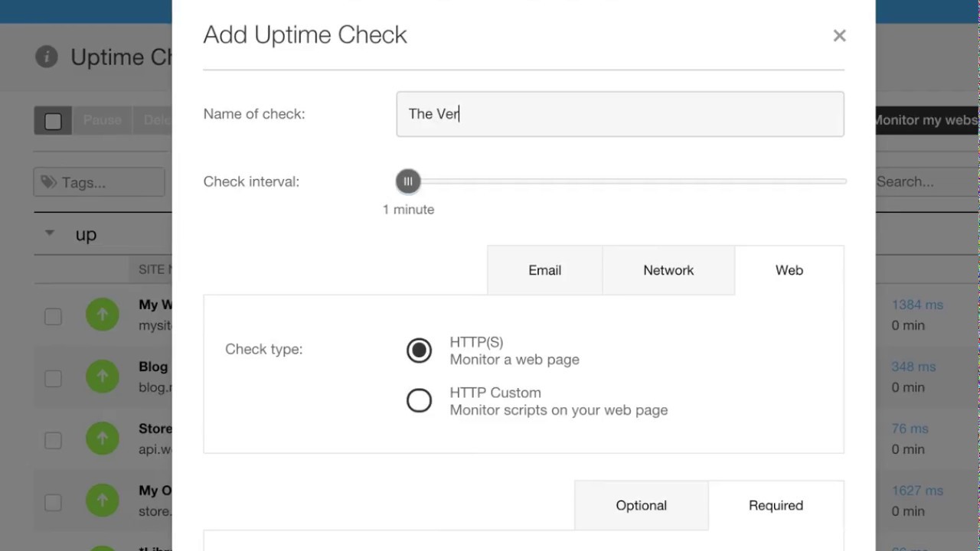Switch to the Network tab
Viewport: 980px width, 551px height.
[668, 270]
